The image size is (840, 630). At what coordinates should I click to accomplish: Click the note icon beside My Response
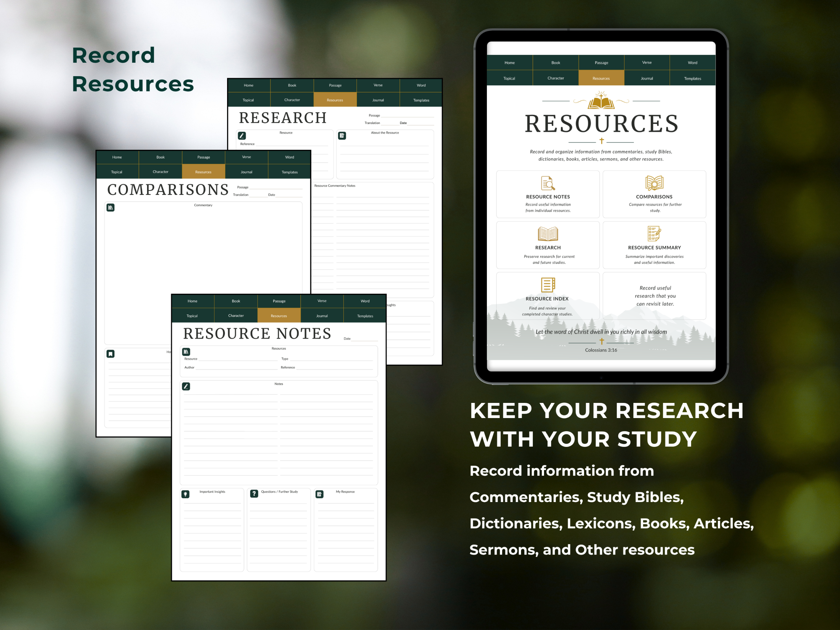[319, 494]
